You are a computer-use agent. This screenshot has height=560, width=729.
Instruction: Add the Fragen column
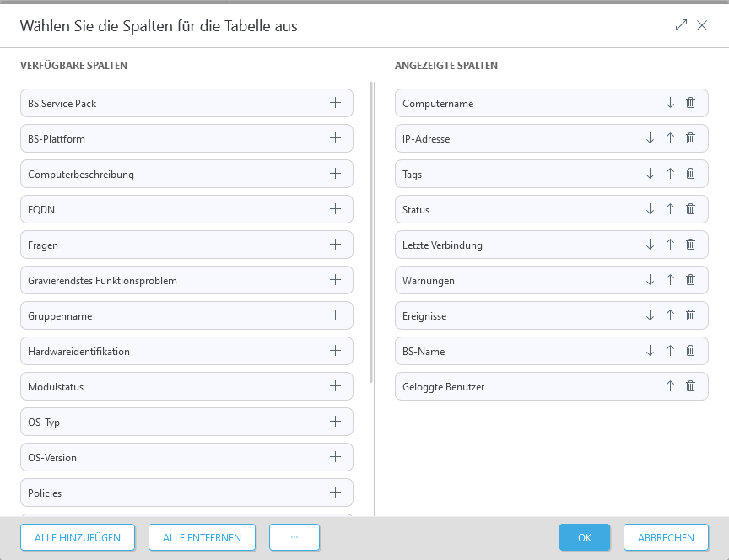click(335, 245)
